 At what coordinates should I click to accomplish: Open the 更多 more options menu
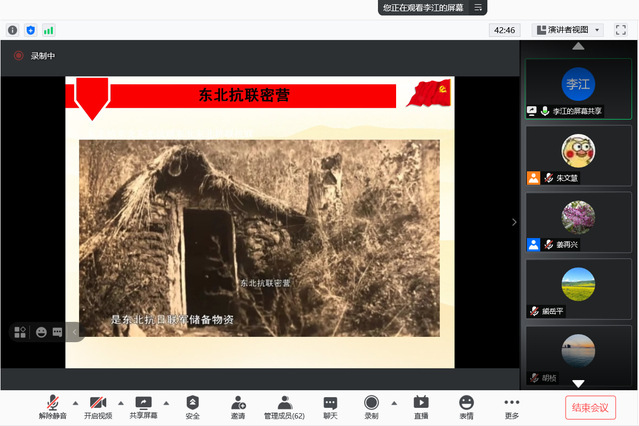(x=512, y=406)
